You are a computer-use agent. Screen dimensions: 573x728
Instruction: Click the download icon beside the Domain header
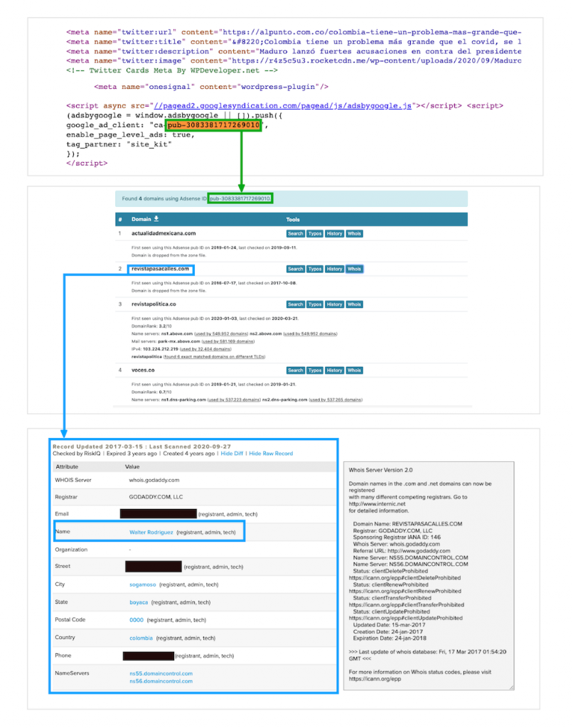pos(156,219)
